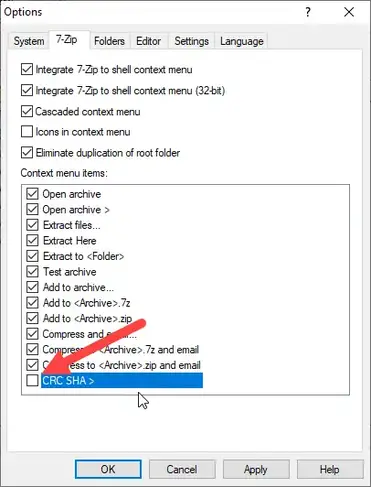Image resolution: width=371 pixels, height=487 pixels.
Task: Uncheck the Test archive item
Action: [x=32, y=272]
